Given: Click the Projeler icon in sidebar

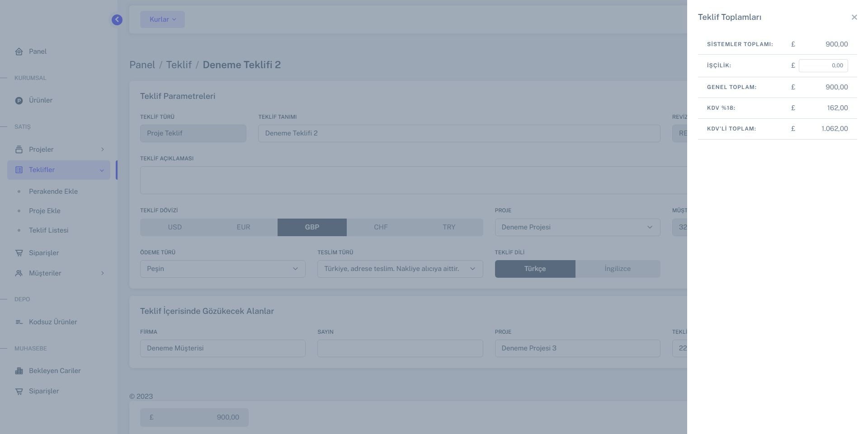Looking at the screenshot, I should pyautogui.click(x=19, y=149).
